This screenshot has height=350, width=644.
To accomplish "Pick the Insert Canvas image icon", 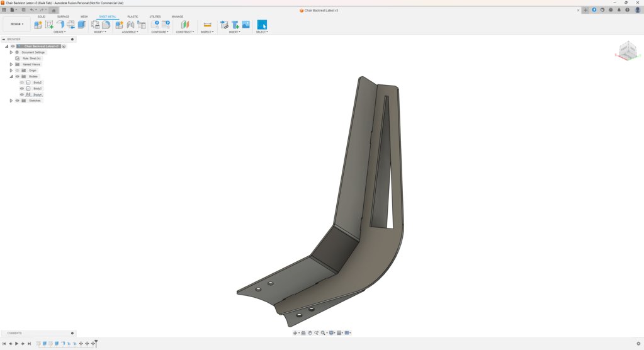I will [246, 25].
